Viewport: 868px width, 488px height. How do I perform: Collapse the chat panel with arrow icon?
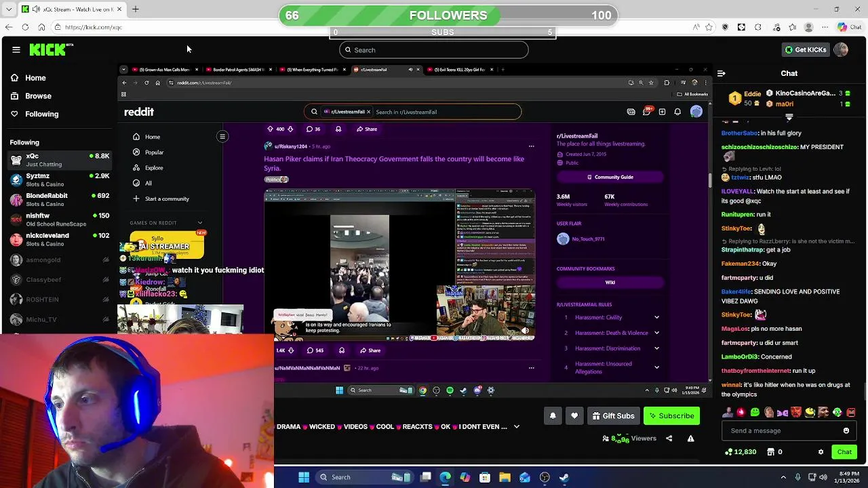coord(721,73)
